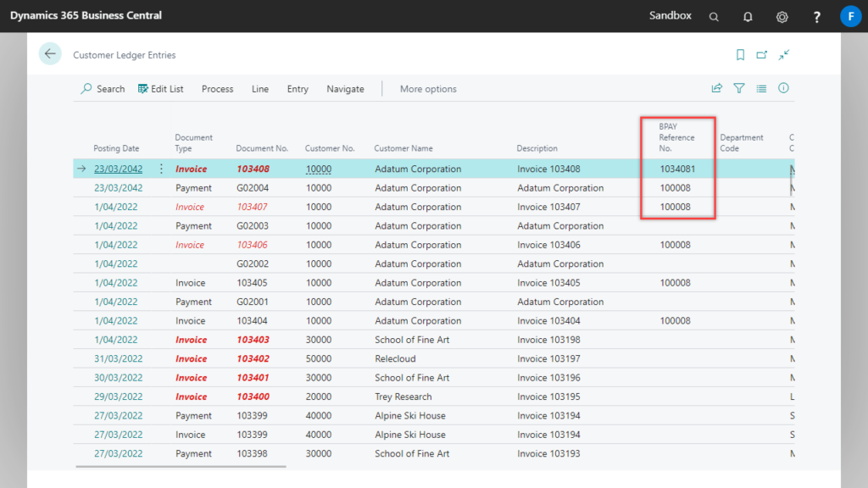The height and width of the screenshot is (488, 868).
Task: Open the Entry menu
Action: click(297, 88)
